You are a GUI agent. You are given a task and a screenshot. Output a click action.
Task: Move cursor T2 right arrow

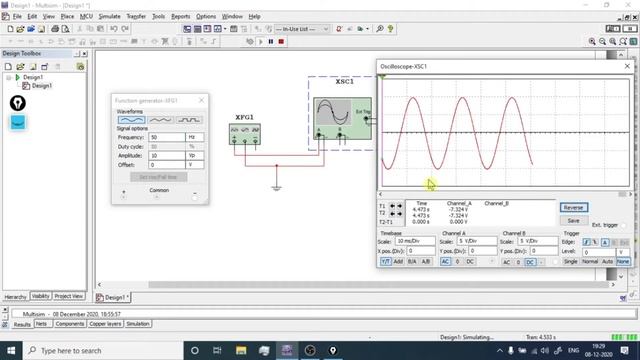point(400,214)
